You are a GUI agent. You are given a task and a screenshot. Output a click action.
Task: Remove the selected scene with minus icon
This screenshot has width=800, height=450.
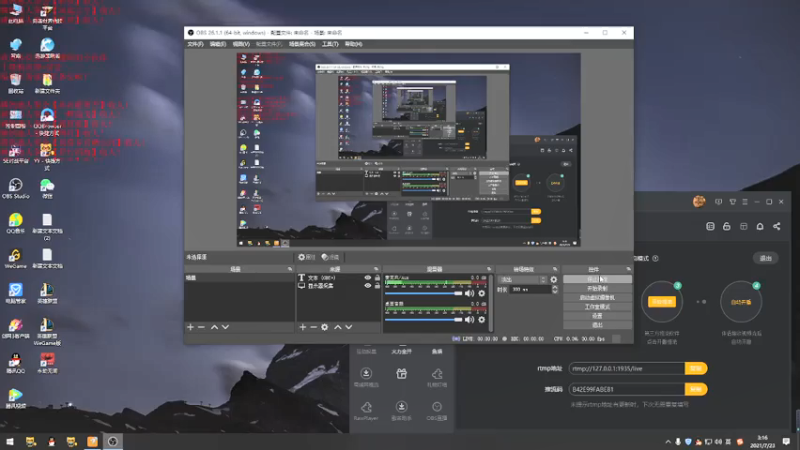201,327
